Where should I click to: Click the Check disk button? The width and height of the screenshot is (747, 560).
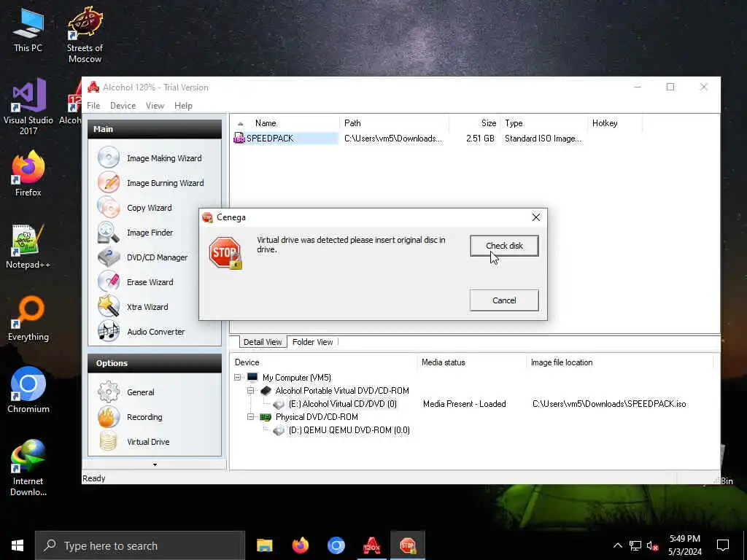[504, 246]
